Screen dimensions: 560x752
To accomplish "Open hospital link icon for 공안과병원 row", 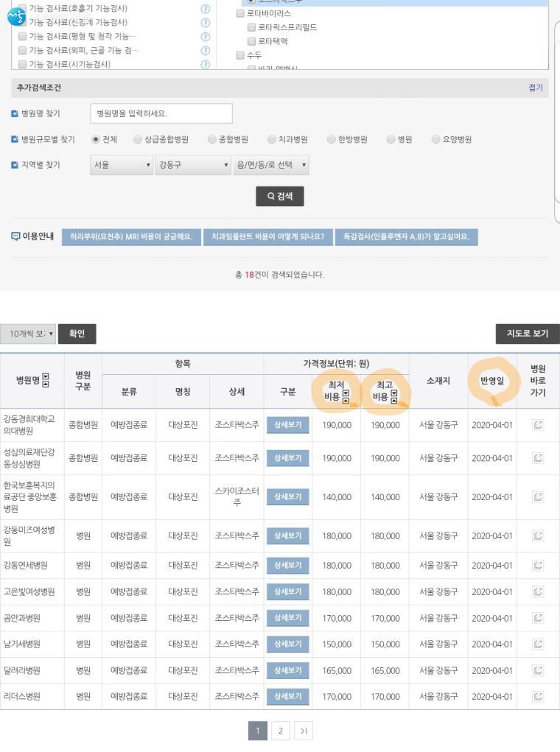I will point(538,618).
